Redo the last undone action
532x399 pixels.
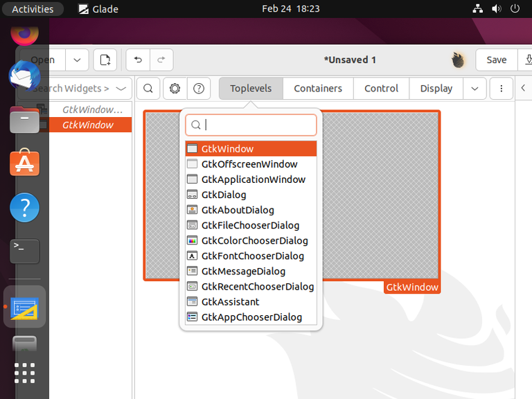[x=161, y=60]
